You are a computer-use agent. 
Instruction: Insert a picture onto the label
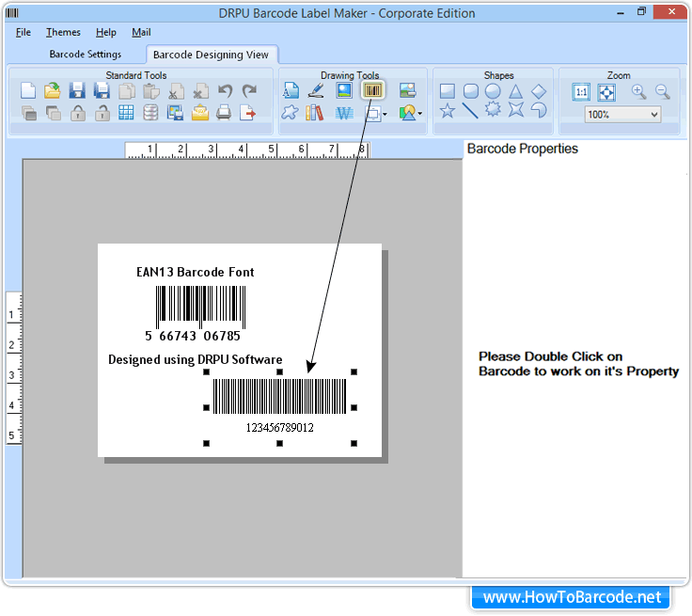pyautogui.click(x=344, y=90)
